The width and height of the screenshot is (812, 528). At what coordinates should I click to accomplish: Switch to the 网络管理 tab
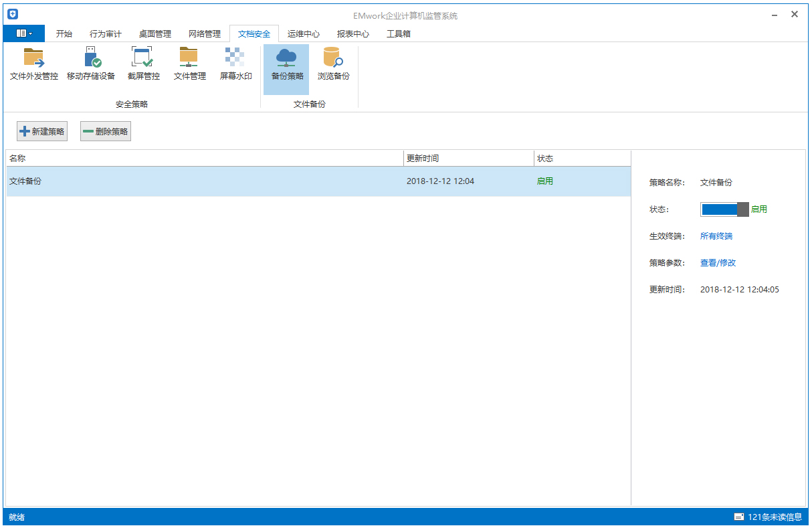point(204,33)
